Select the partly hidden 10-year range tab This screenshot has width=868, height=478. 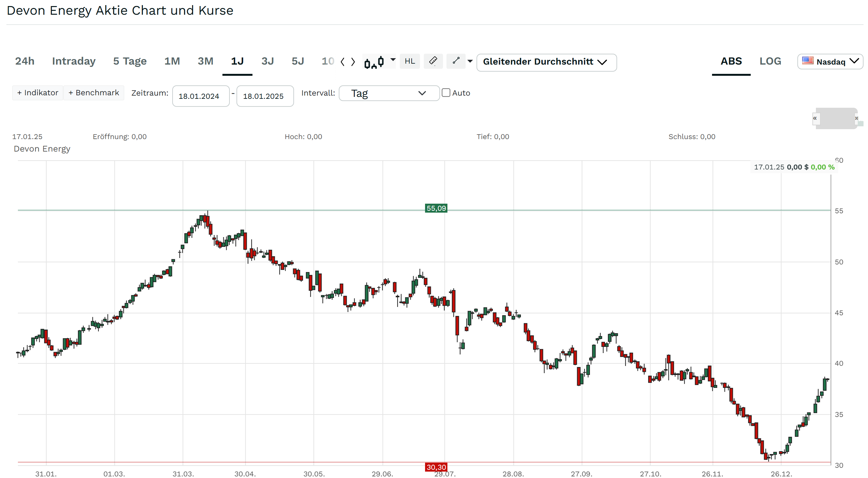pos(328,61)
